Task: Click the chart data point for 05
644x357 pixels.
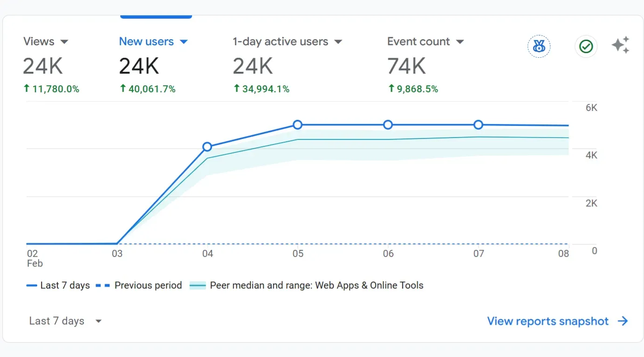Action: point(298,125)
